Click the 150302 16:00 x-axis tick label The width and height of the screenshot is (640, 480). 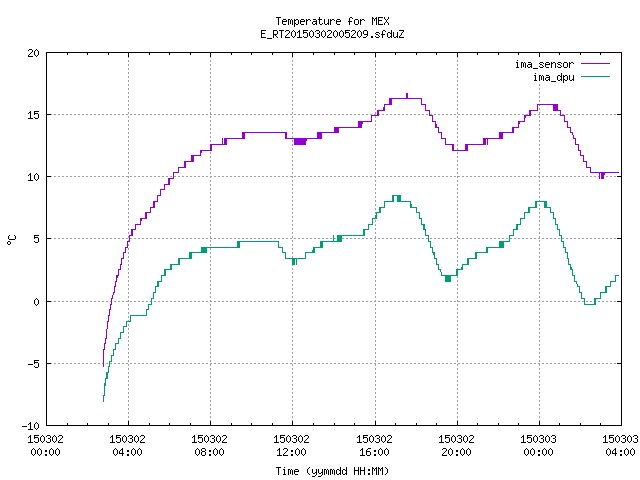[x=374, y=446]
